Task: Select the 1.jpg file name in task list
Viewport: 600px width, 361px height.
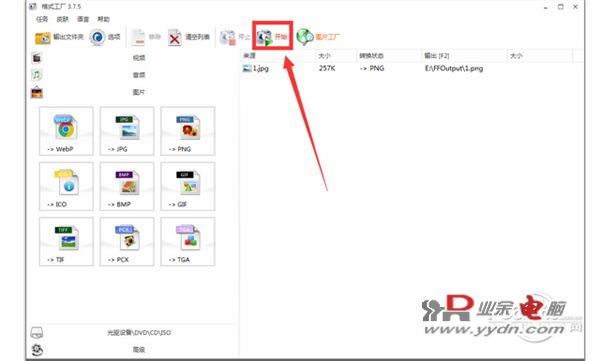Action: (261, 69)
